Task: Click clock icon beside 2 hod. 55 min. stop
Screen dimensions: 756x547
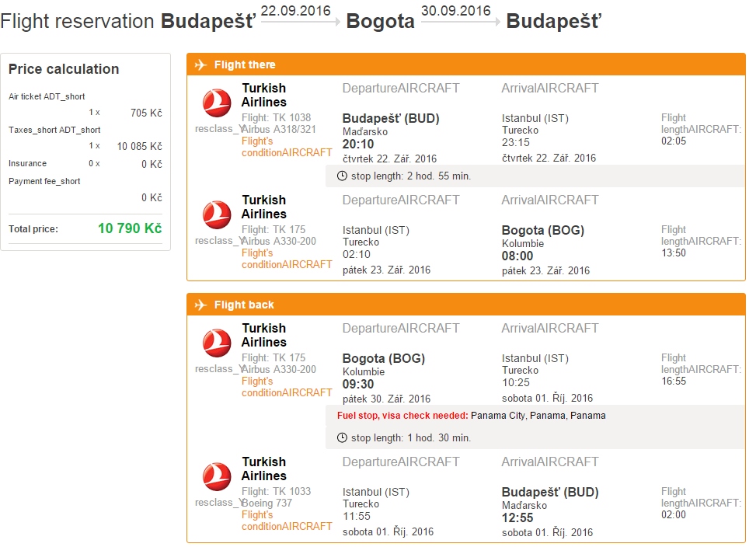Action: [342, 176]
